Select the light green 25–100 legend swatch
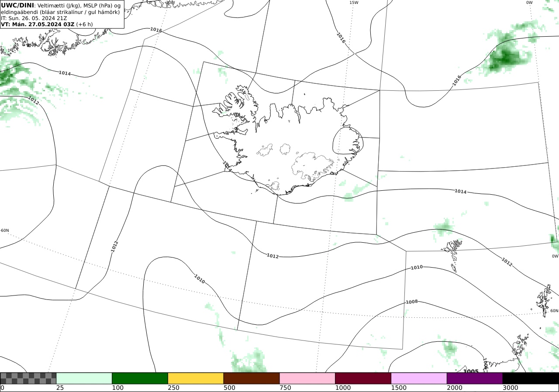 [x=84, y=378]
